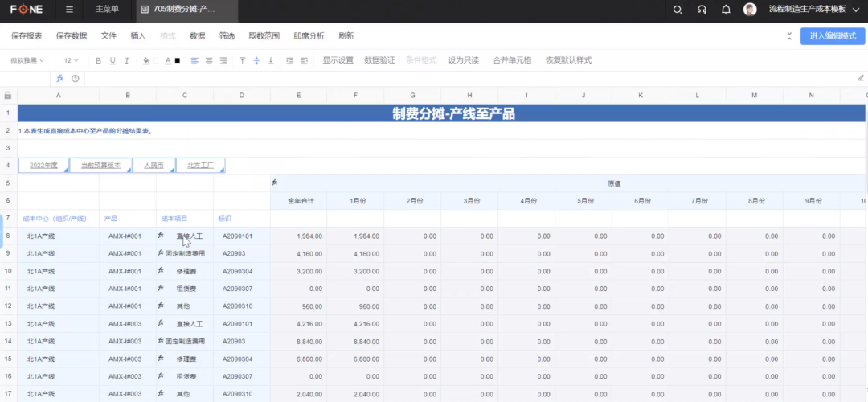Open the 2022年度 year selector
The image size is (868, 402).
click(x=43, y=165)
